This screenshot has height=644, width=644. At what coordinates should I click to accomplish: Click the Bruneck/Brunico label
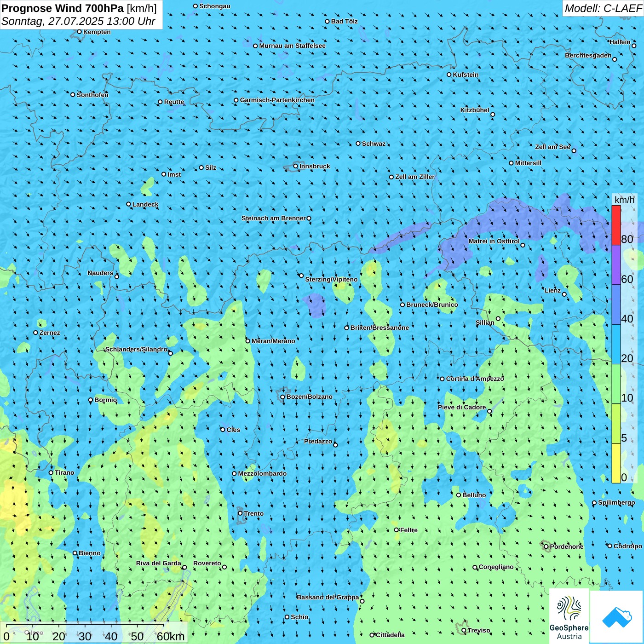[x=432, y=305]
